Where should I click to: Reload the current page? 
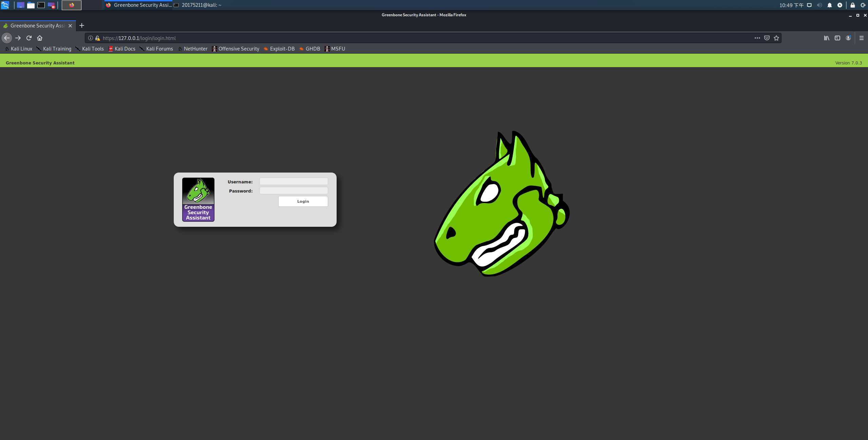(x=29, y=38)
